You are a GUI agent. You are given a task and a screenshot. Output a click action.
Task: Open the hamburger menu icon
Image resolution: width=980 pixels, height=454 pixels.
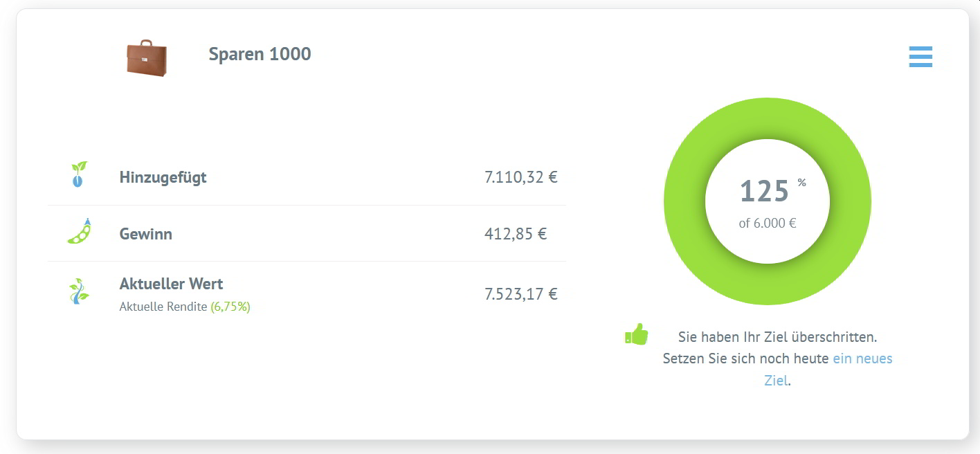point(920,57)
